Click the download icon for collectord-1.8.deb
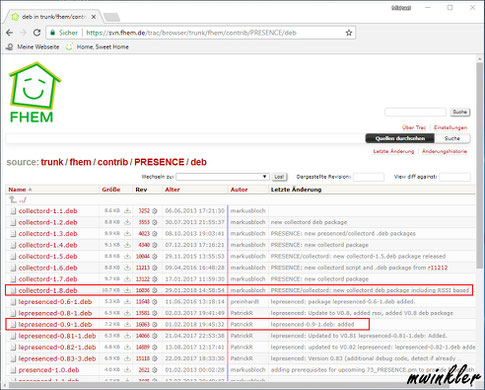Viewport: 485px width, 390px height. coord(127,290)
